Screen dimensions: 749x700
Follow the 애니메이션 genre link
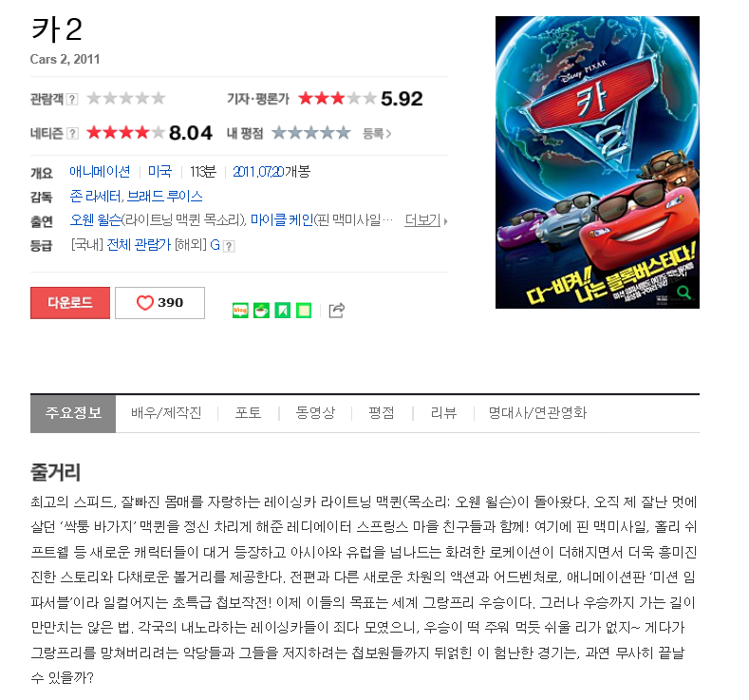[x=100, y=172]
